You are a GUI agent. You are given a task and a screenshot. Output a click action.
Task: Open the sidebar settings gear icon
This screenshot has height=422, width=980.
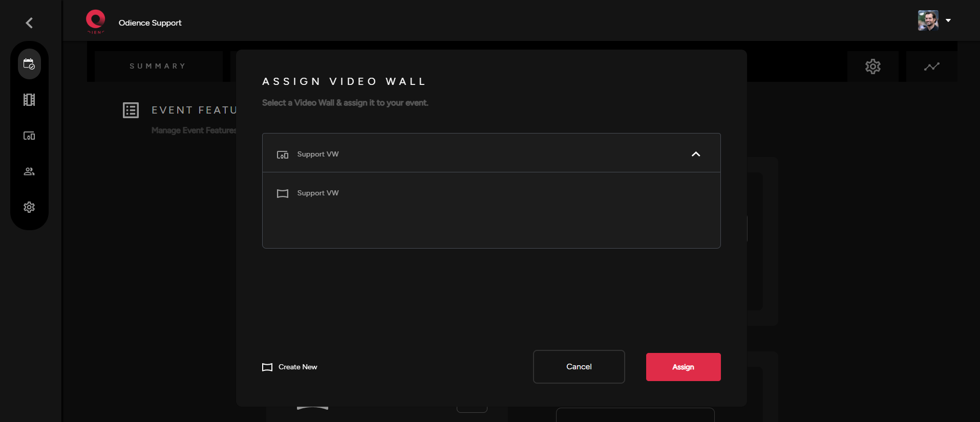(29, 207)
